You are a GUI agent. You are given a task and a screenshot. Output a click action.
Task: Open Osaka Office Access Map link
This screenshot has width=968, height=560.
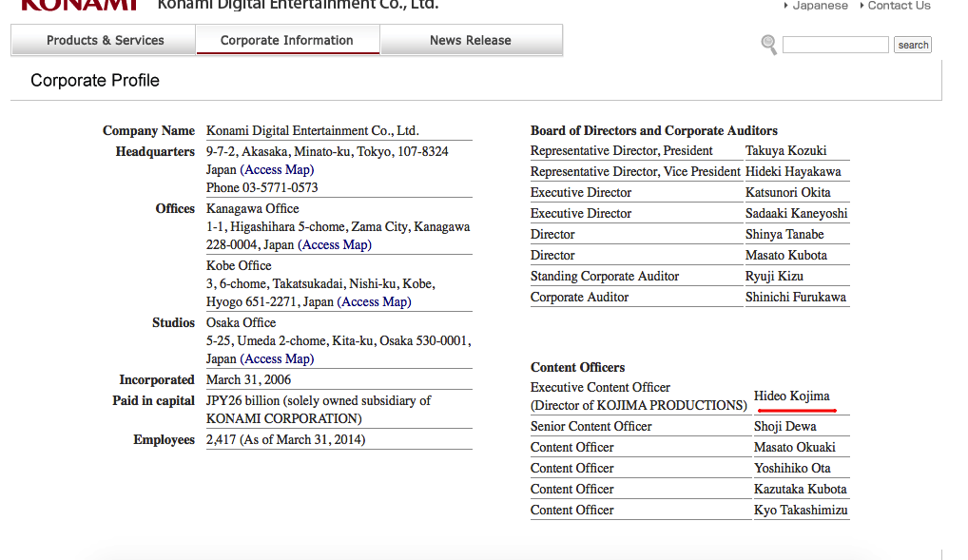click(277, 359)
